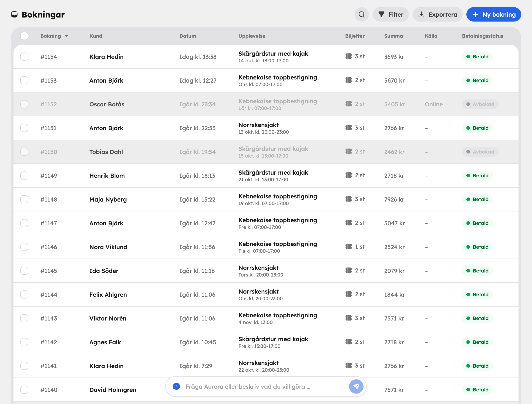Open the Filter options
Viewport: 532px width, 404px height.
click(x=390, y=14)
